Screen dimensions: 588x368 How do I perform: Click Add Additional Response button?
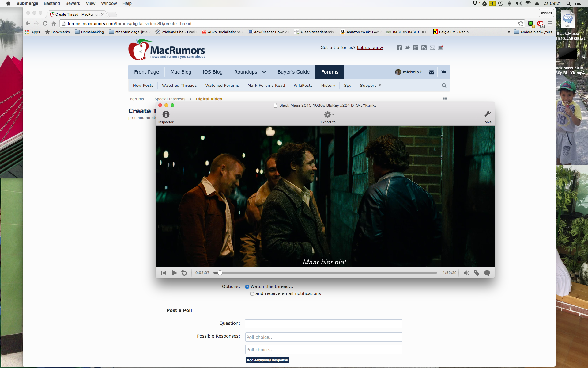pos(267,360)
